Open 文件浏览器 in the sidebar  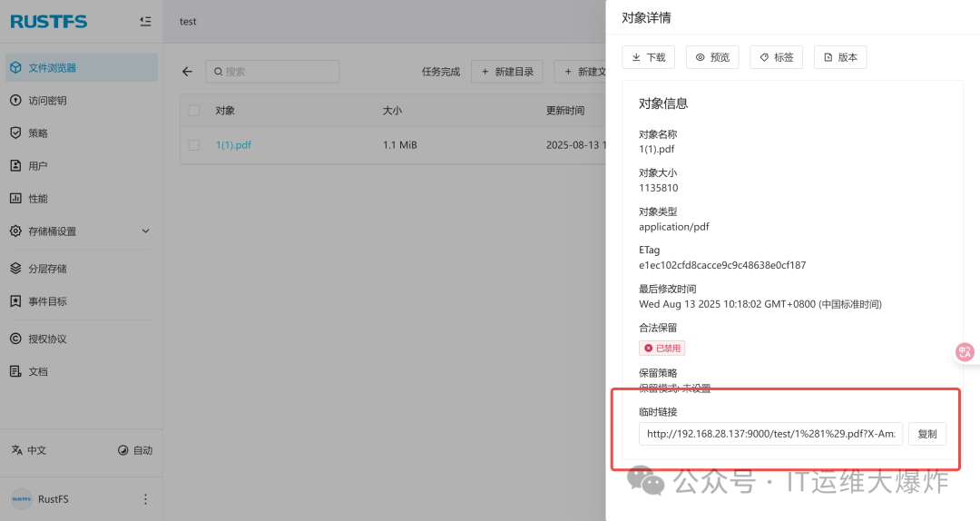[82, 67]
